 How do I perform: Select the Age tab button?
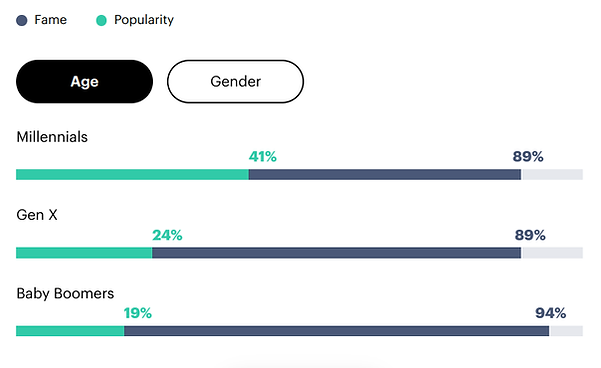(84, 81)
